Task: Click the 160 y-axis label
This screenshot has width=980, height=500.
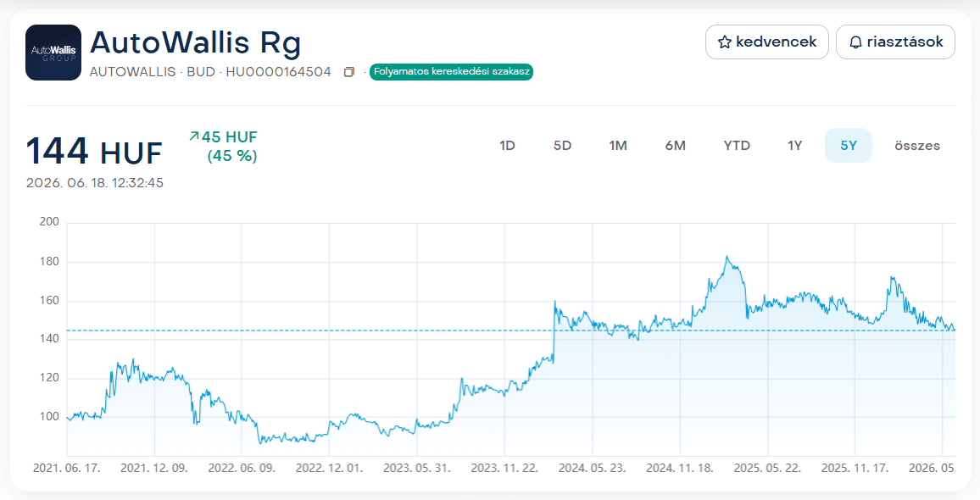Action: pyautogui.click(x=49, y=301)
